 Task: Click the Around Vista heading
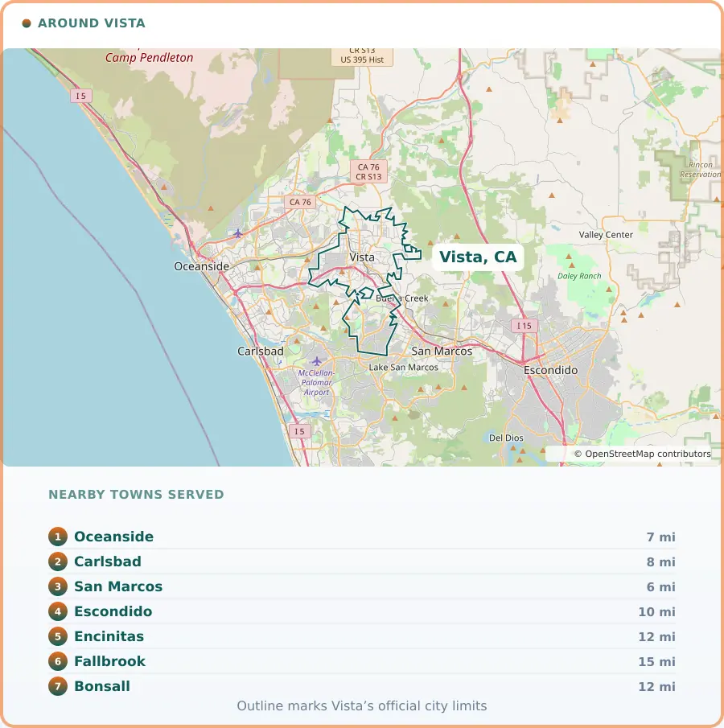pos(92,23)
